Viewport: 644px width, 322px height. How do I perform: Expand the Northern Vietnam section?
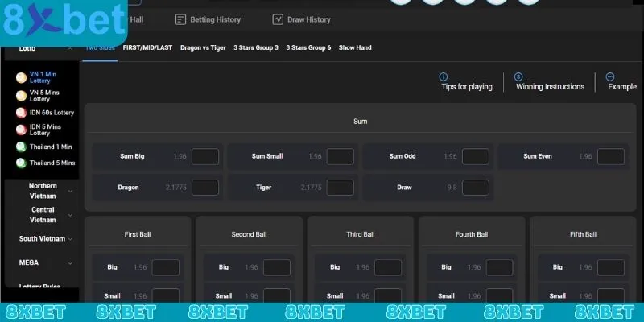pos(70,192)
